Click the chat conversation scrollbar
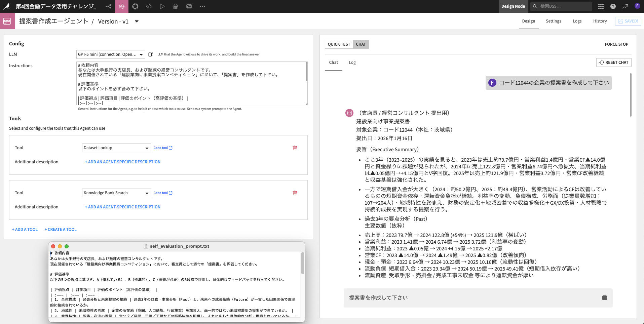 tap(631, 95)
